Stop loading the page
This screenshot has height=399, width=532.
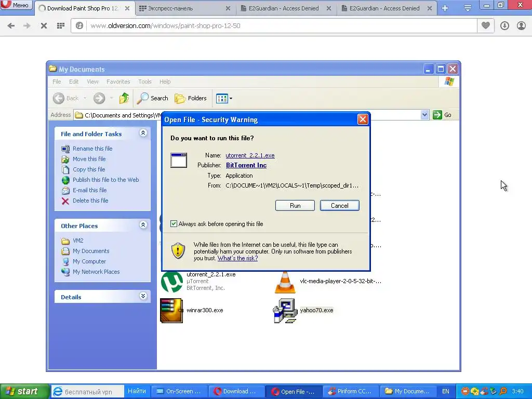[44, 25]
